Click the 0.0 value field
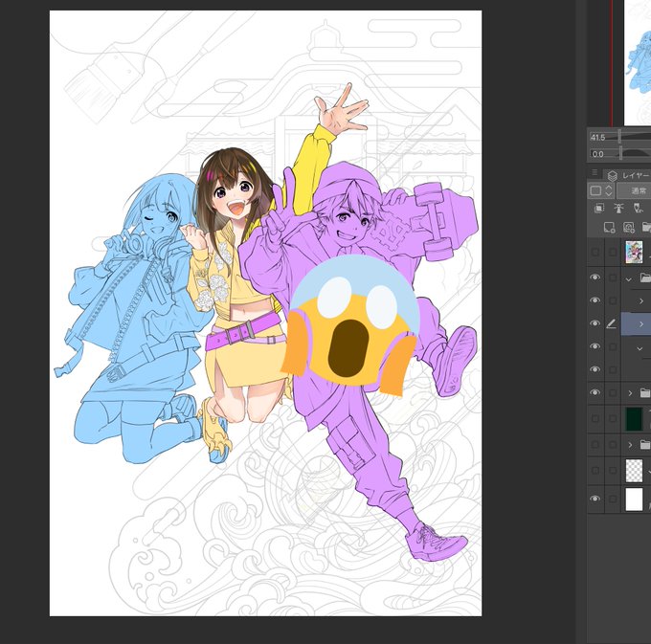651x644 pixels. point(598,154)
